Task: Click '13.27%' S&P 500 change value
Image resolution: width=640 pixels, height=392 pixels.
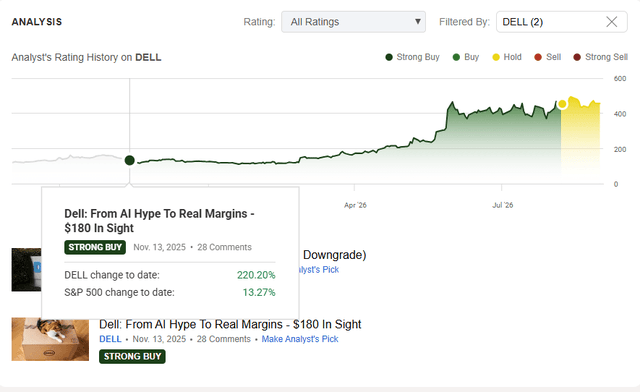Action: (259, 292)
